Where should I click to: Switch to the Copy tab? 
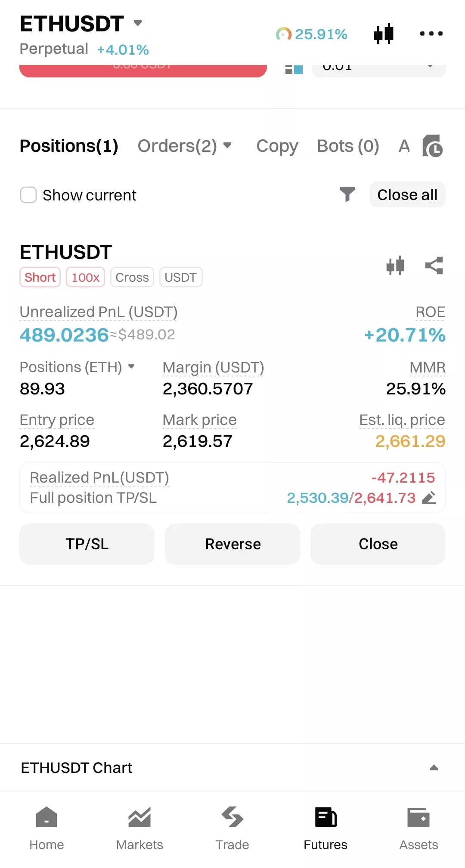(277, 146)
